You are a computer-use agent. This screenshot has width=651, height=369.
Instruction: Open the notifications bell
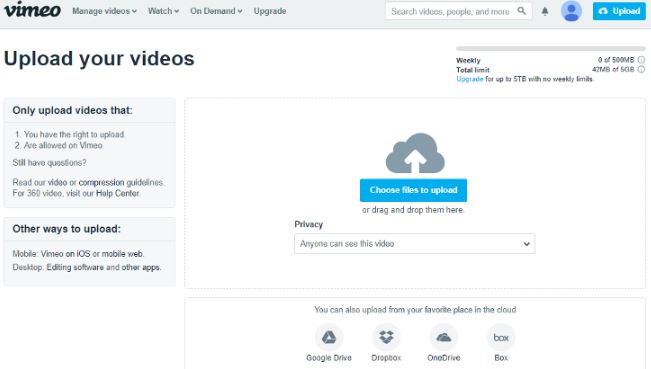tap(545, 11)
